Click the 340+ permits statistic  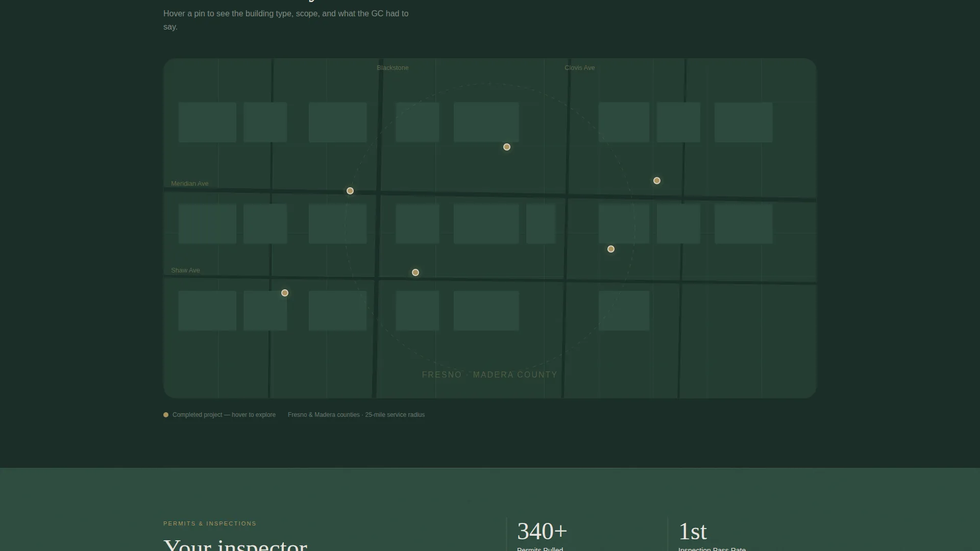542,531
